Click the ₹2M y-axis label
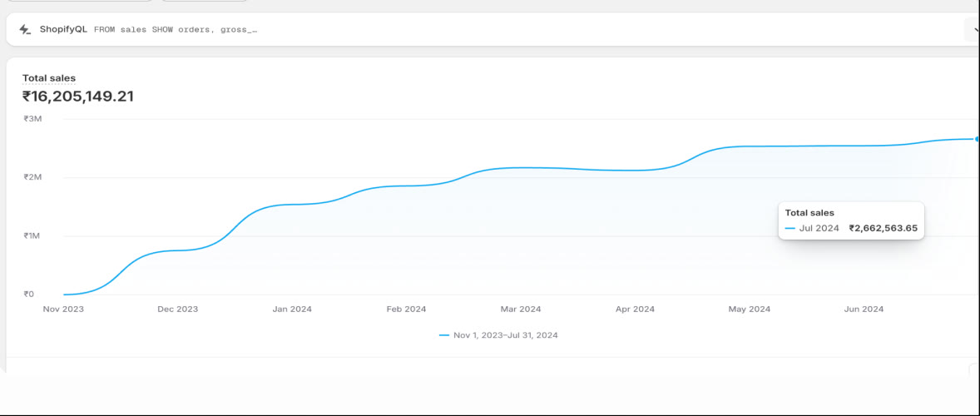This screenshot has width=980, height=416. pos(32,177)
